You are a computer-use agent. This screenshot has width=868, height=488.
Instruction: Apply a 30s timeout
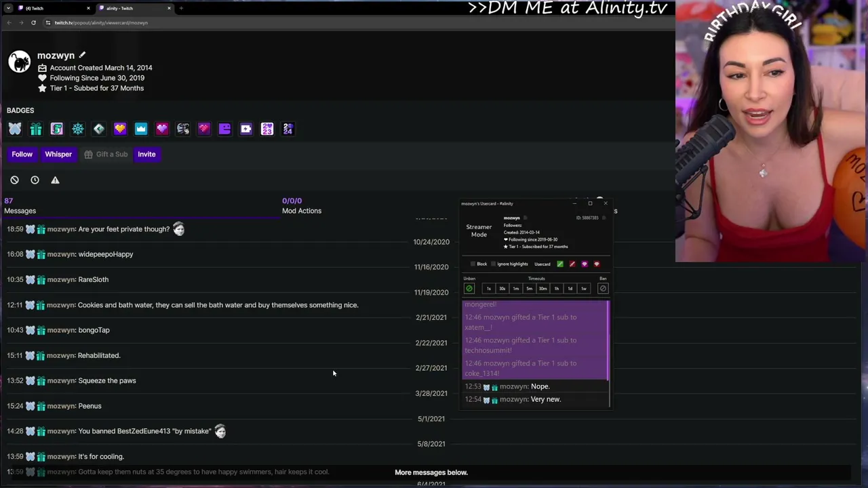tap(502, 289)
